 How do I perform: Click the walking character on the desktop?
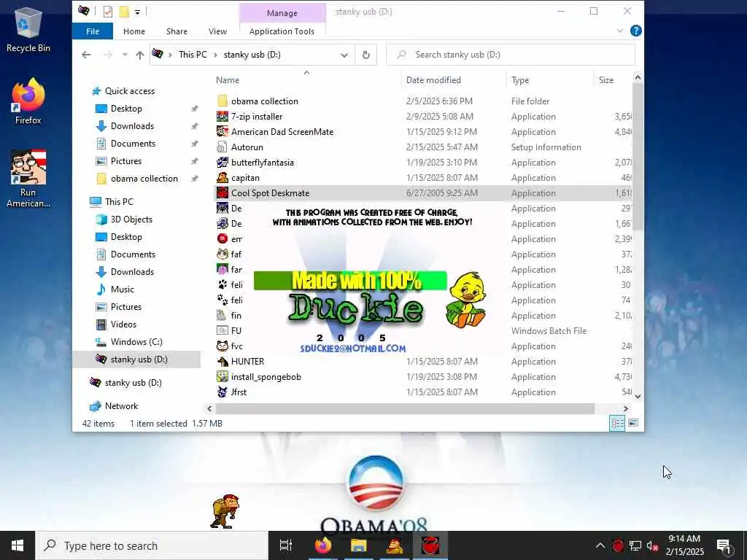[224, 511]
